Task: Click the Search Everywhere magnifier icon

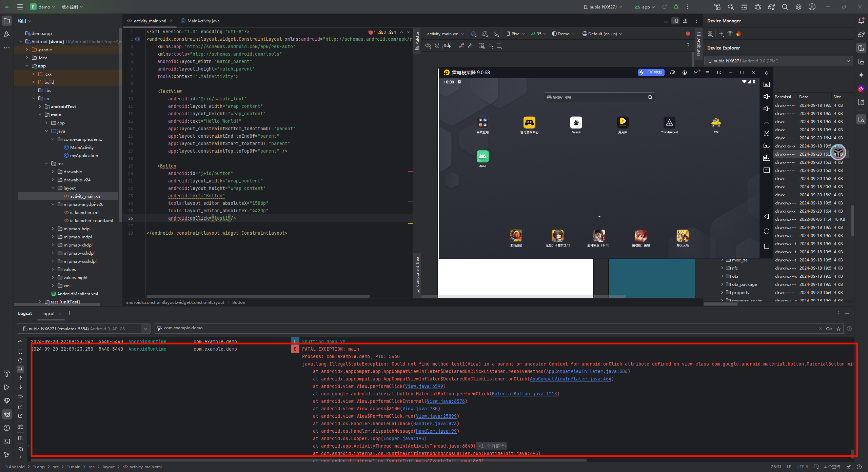Action: tap(785, 7)
